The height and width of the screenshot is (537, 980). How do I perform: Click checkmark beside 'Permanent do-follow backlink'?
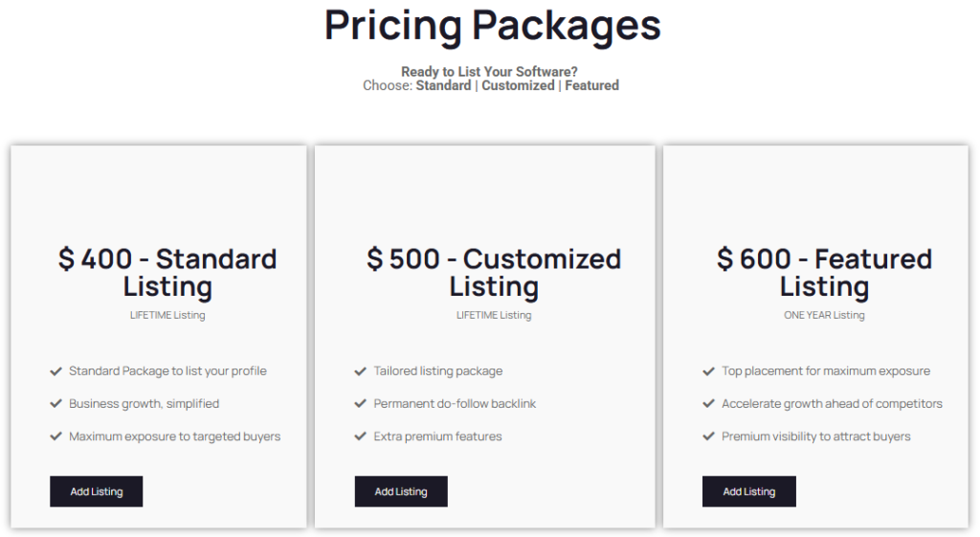361,404
